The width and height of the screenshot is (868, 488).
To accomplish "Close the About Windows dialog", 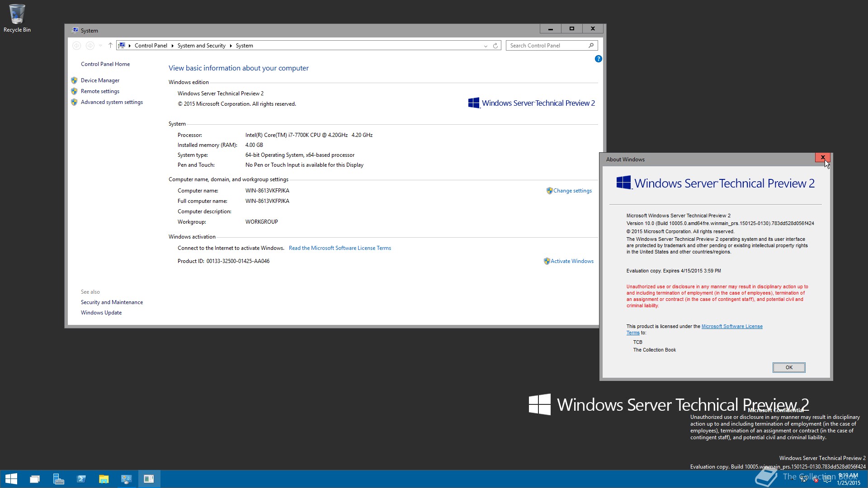I will coord(823,157).
